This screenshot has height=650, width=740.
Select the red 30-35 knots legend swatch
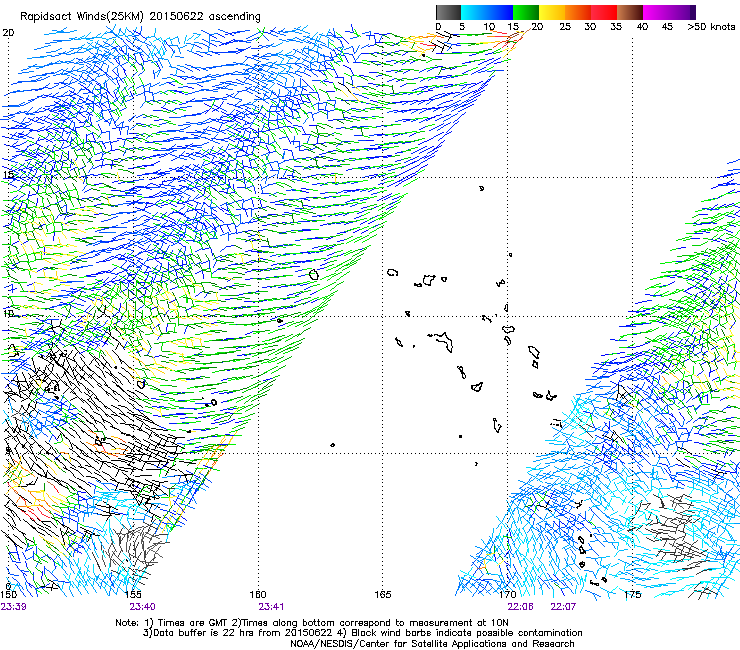pyautogui.click(x=604, y=12)
